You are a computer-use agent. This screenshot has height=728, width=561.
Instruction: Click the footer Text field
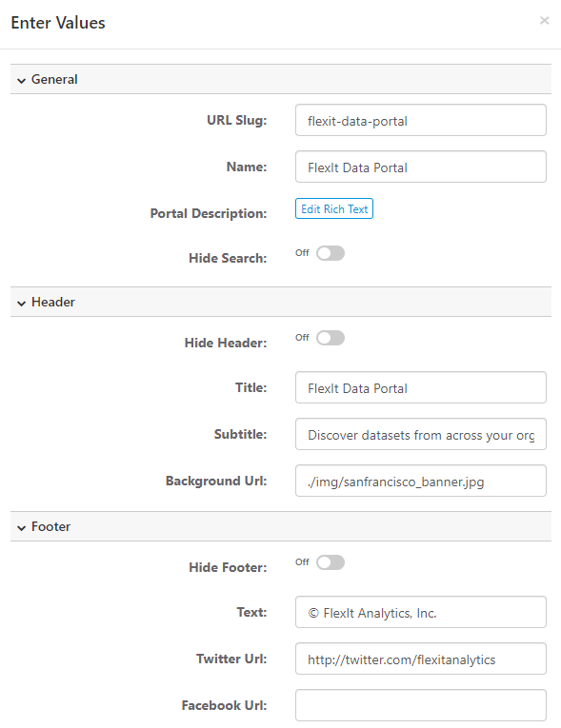[421, 613]
